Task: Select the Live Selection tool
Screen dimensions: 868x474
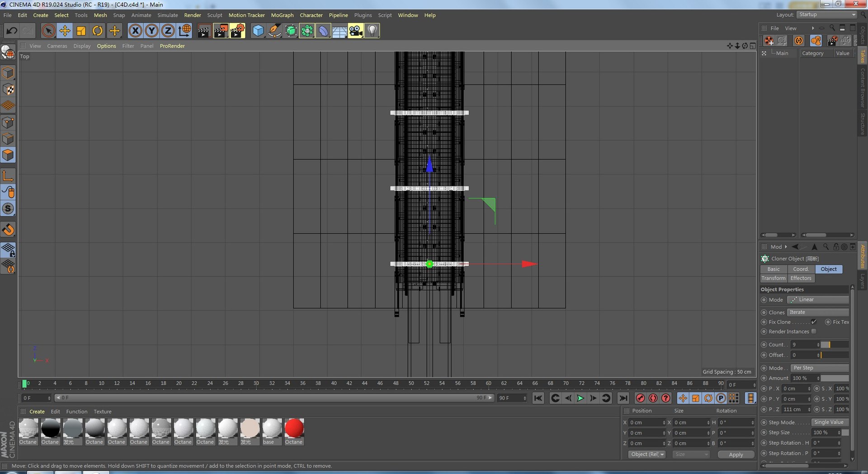Action: pos(48,31)
